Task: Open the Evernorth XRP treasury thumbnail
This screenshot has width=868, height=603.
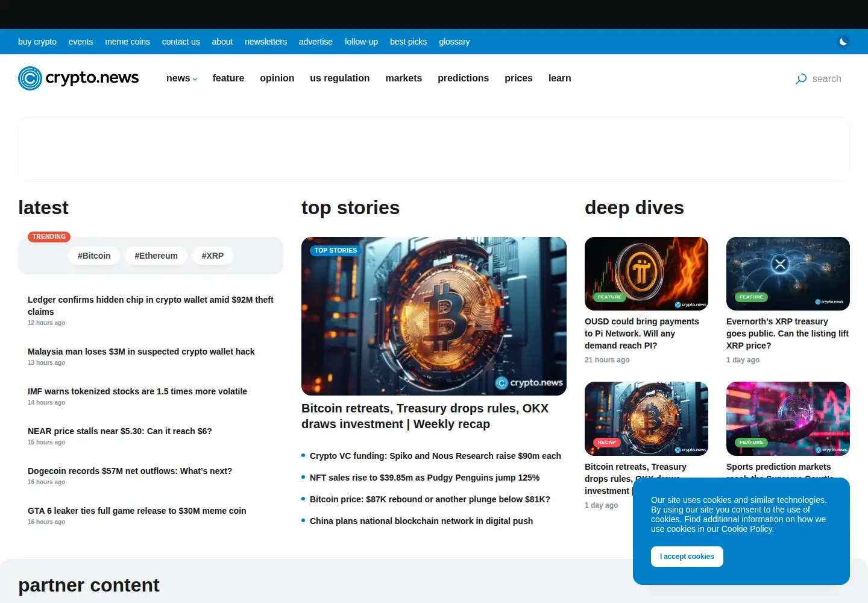Action: [788, 274]
